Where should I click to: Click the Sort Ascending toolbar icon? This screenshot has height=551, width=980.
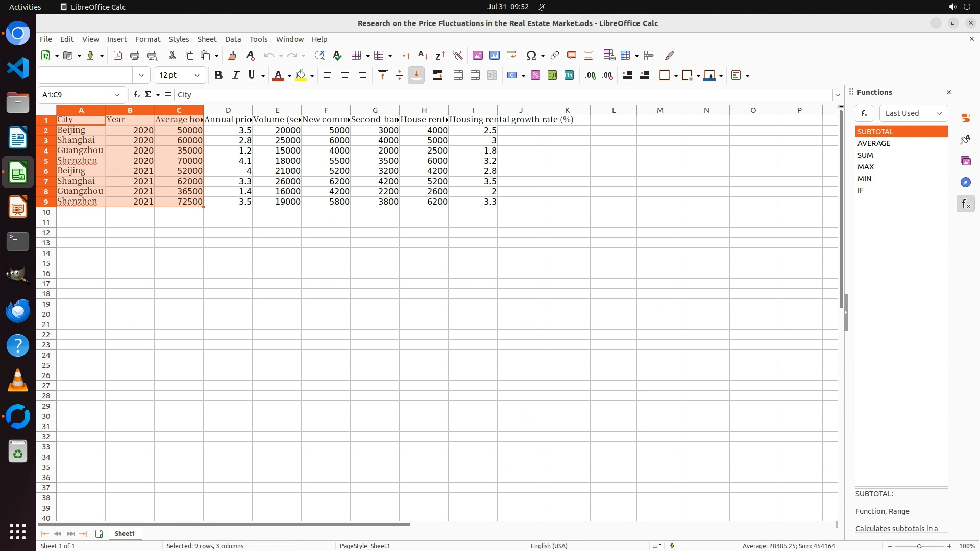423,55
